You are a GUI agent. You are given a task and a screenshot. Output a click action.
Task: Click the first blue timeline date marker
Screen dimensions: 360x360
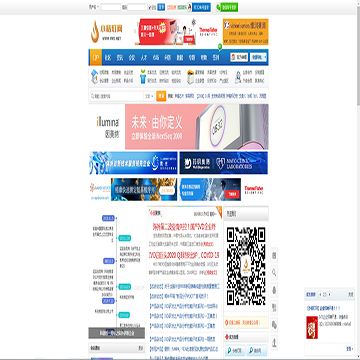click(x=108, y=218)
